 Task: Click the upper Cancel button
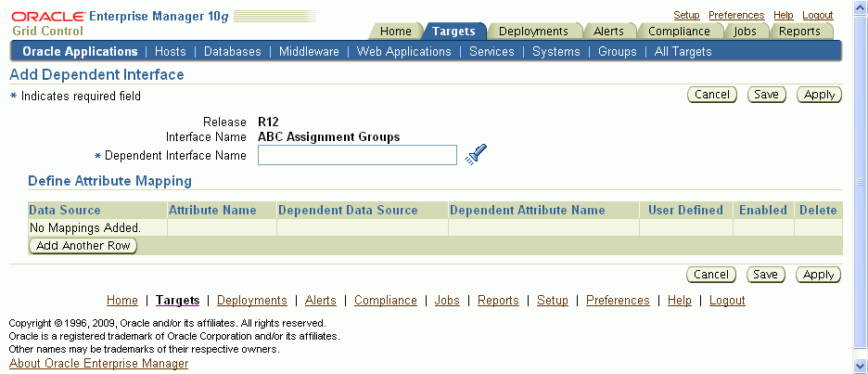tap(712, 95)
